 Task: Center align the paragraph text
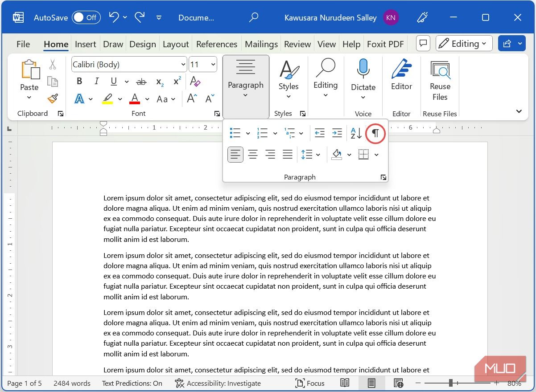[x=253, y=155]
